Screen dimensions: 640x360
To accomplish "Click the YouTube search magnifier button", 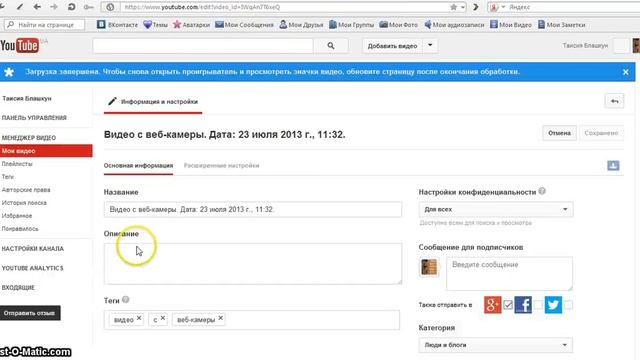I will (x=331, y=46).
